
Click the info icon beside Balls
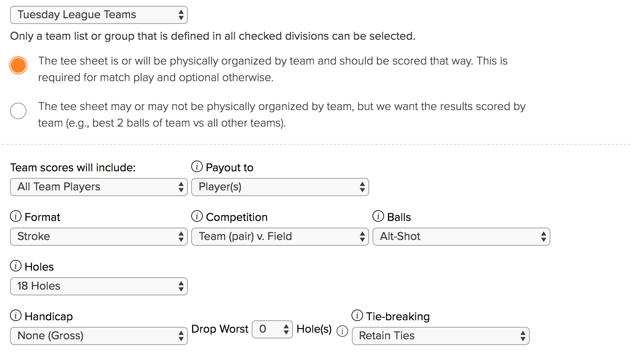click(x=378, y=216)
